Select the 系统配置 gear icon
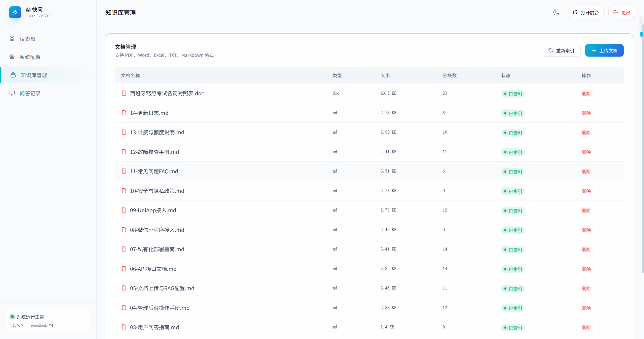Screen dimensions: 644x339 coord(12,57)
